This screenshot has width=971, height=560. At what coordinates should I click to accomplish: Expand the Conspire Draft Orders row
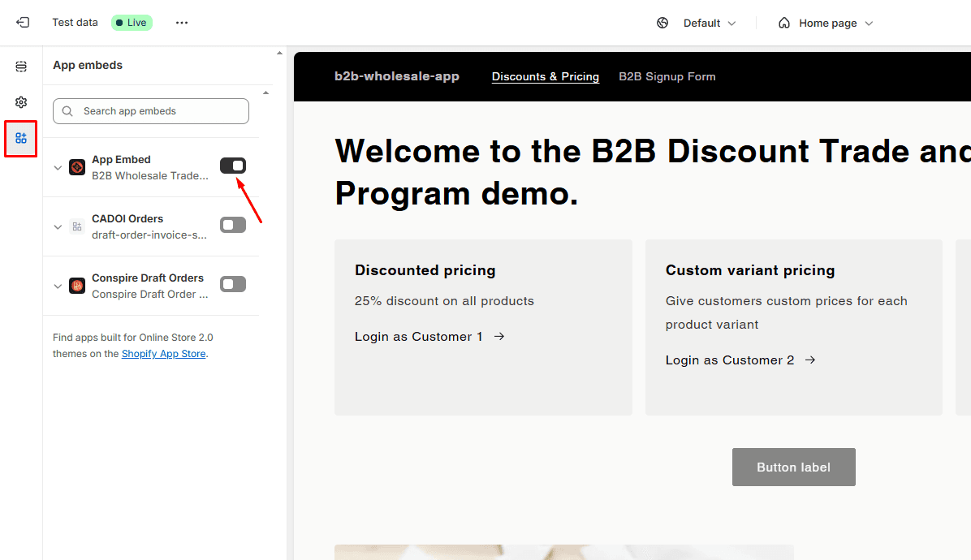pos(58,286)
